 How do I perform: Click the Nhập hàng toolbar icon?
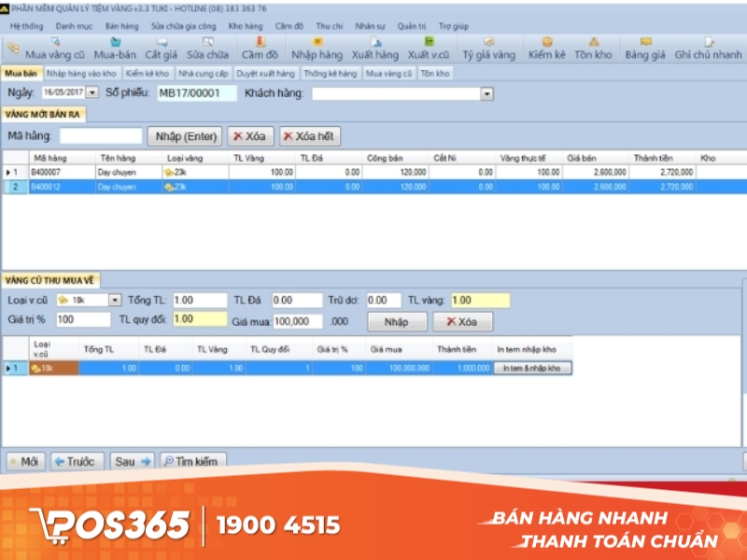point(317,49)
